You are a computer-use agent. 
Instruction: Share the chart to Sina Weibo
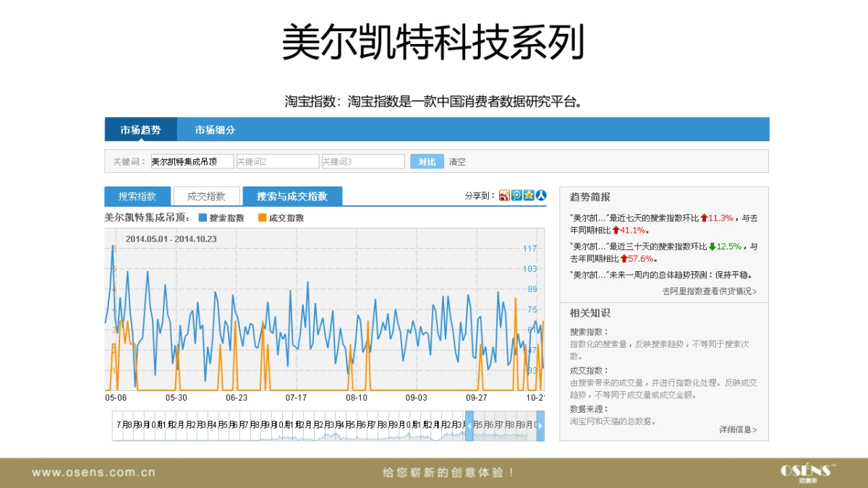click(x=504, y=194)
